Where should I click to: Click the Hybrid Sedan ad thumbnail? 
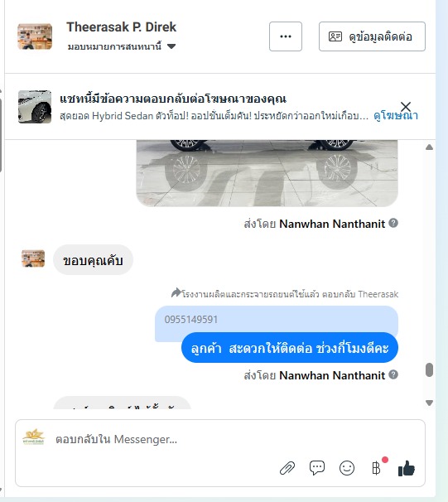(35, 107)
